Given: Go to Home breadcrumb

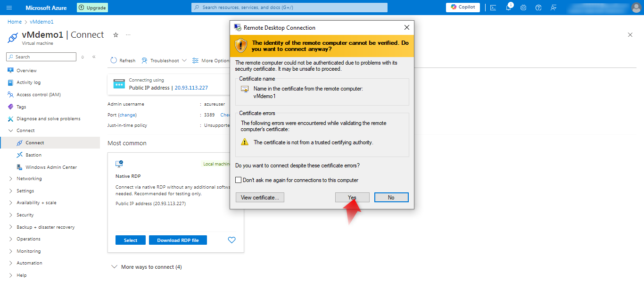Looking at the screenshot, I should 15,22.
